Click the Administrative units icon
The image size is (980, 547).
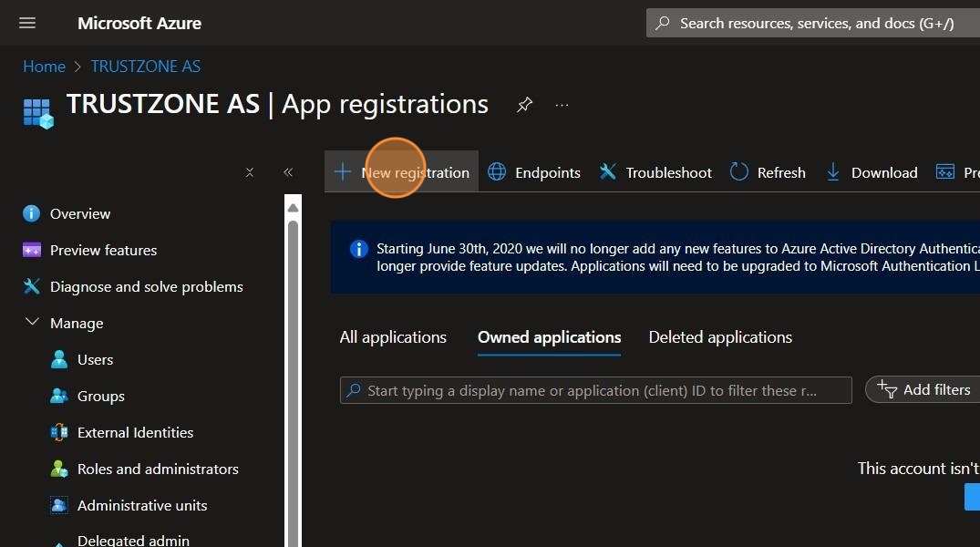(x=59, y=505)
